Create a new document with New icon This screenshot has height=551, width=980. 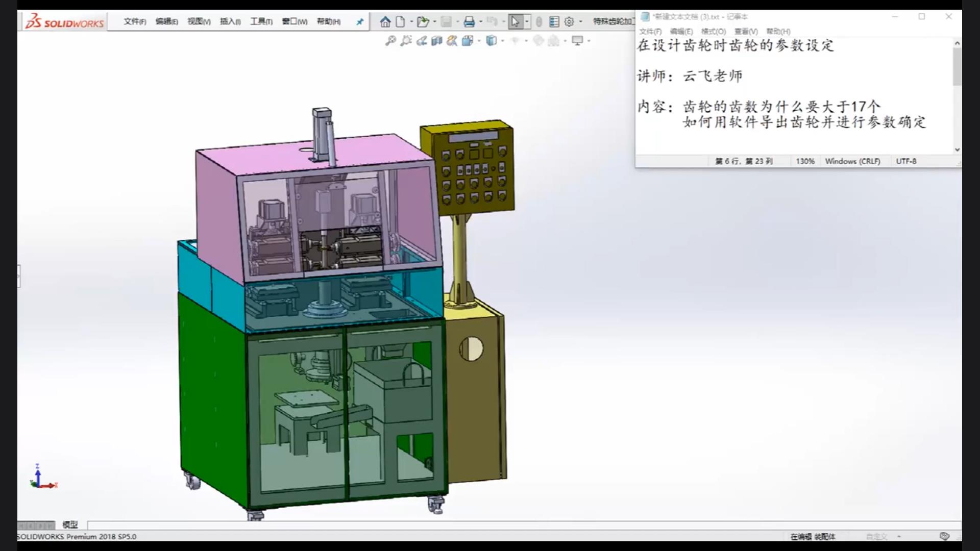click(401, 21)
